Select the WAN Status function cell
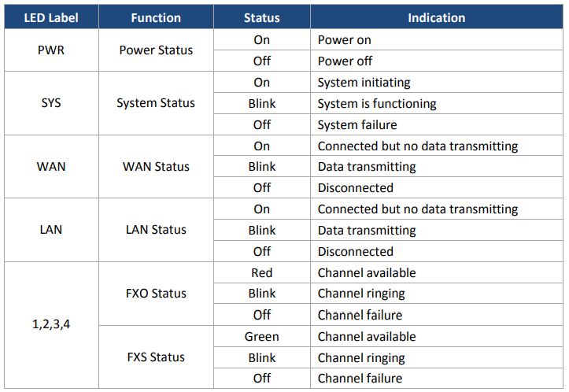Image resolution: width=569 pixels, height=392 pixels. [x=156, y=167]
